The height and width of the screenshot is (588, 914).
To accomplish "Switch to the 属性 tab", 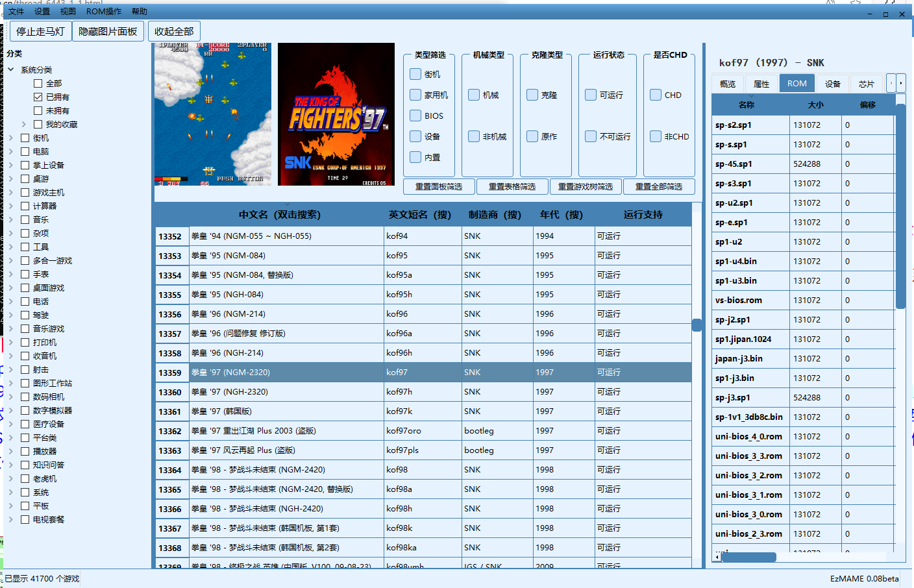I will pos(761,84).
